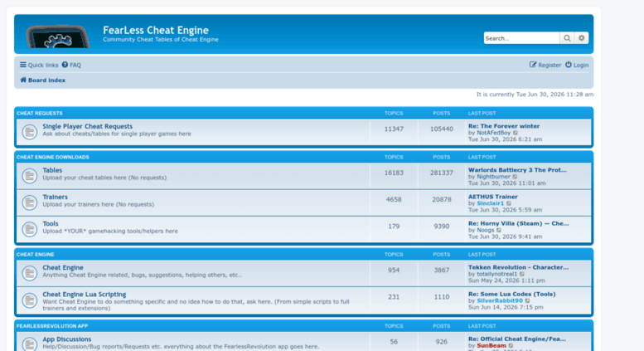The height and width of the screenshot is (351, 644).
Task: Click the Cheat Engine Lua Scripting forum icon
Action: pos(30,300)
